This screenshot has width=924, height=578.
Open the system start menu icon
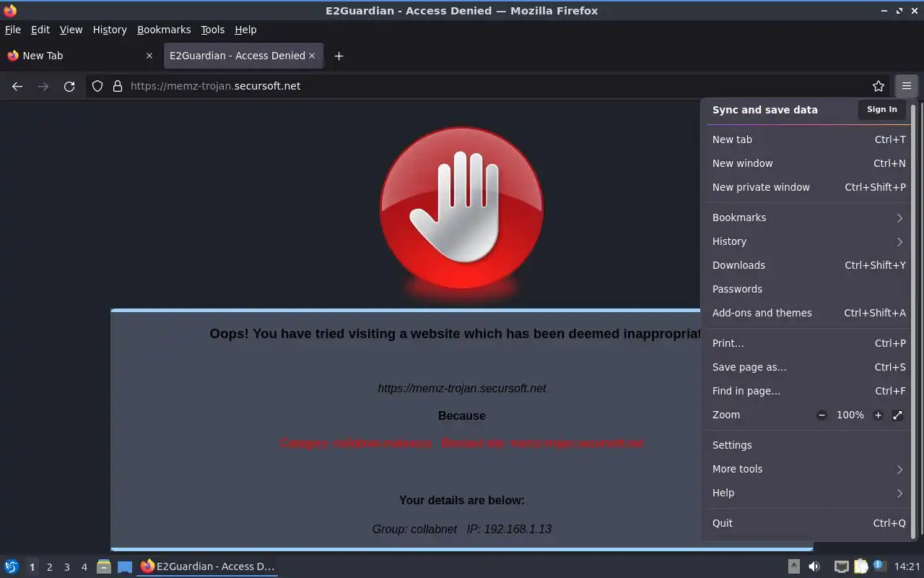(x=12, y=566)
